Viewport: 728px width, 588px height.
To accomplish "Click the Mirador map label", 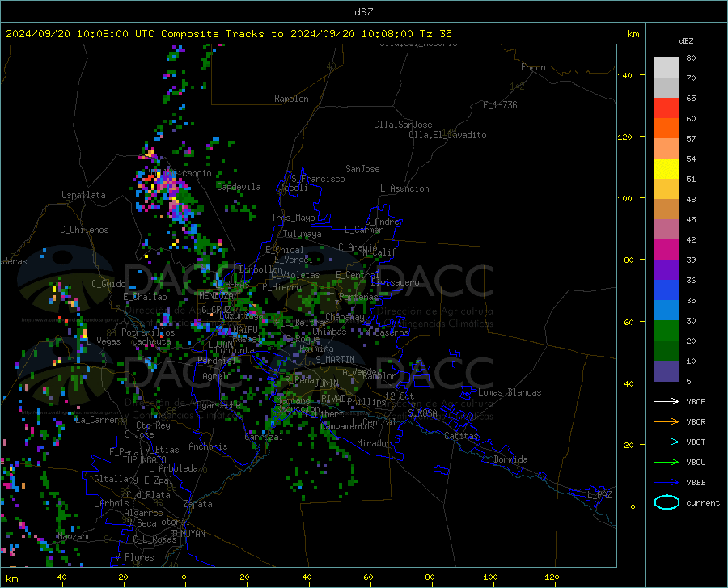I will click(x=374, y=443).
